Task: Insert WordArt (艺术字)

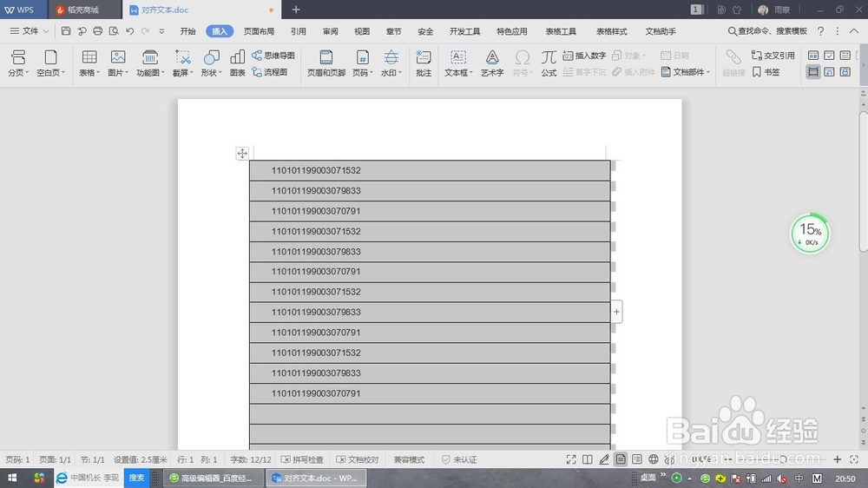Action: 492,63
